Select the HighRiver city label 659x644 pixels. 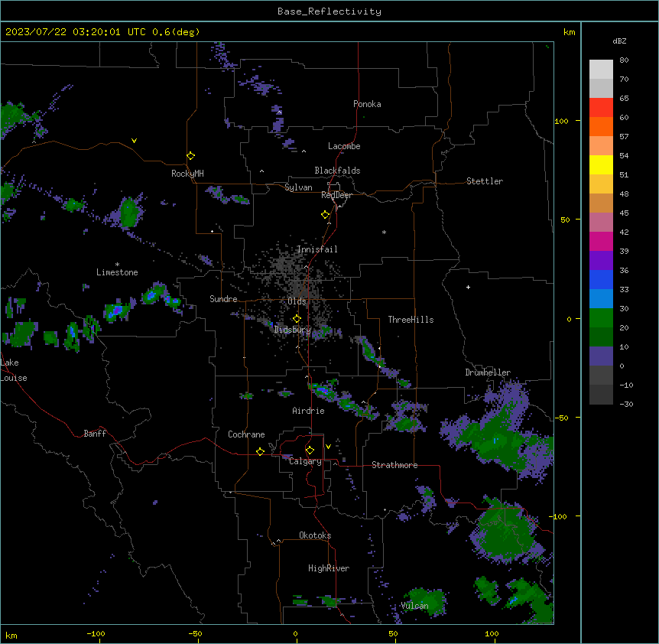pos(329,568)
